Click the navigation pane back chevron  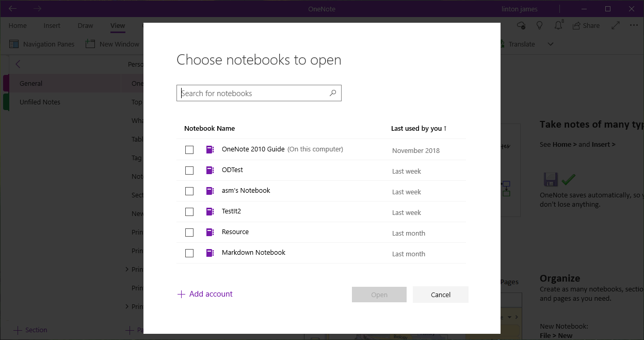pyautogui.click(x=18, y=64)
